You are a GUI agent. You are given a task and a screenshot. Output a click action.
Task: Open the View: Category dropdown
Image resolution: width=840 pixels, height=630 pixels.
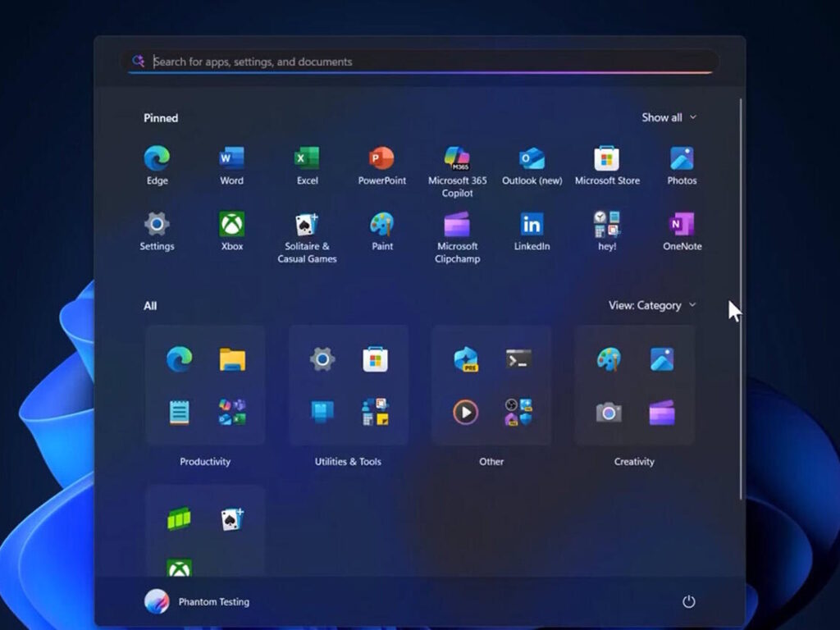click(x=652, y=305)
